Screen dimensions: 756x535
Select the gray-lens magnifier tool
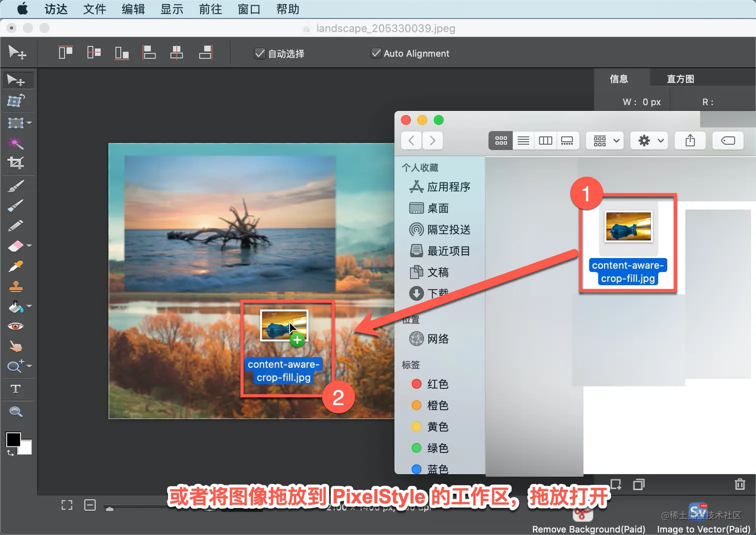tap(15, 412)
